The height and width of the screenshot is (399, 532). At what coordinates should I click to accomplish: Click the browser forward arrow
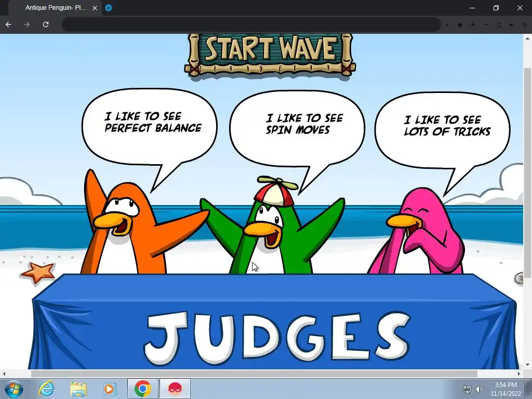point(27,24)
